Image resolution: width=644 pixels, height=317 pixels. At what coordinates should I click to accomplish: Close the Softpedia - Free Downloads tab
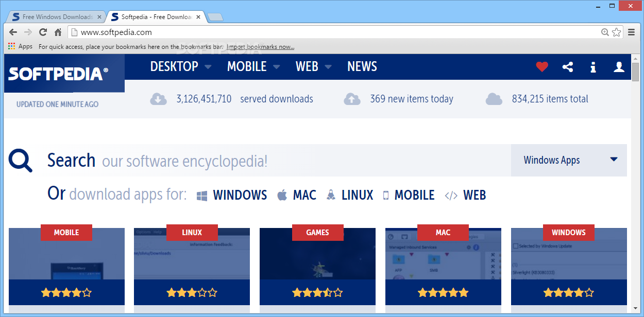click(198, 17)
